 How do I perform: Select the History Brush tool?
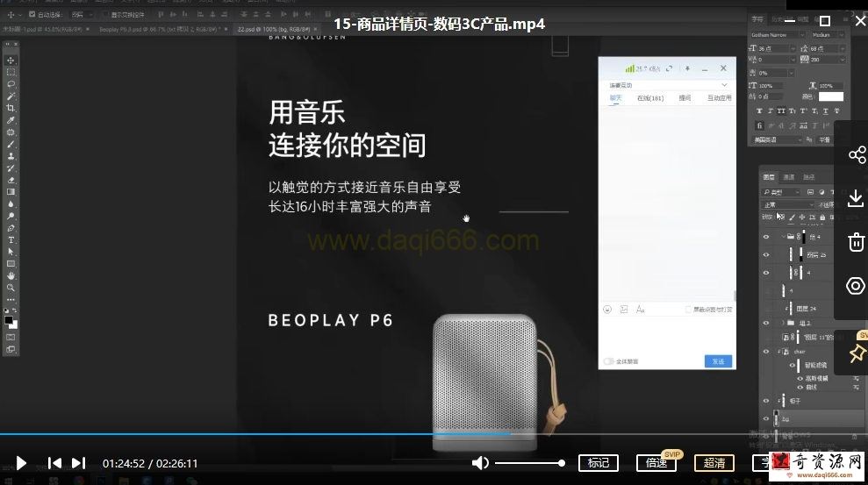click(x=11, y=168)
